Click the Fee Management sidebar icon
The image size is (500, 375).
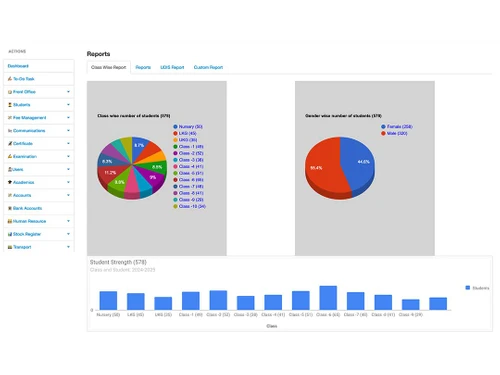click(x=10, y=118)
